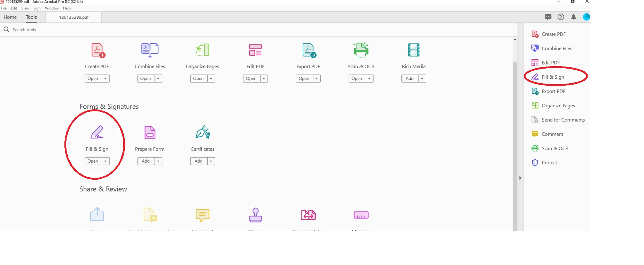Expand dropdown arrow beside Combine Files Open

click(158, 79)
